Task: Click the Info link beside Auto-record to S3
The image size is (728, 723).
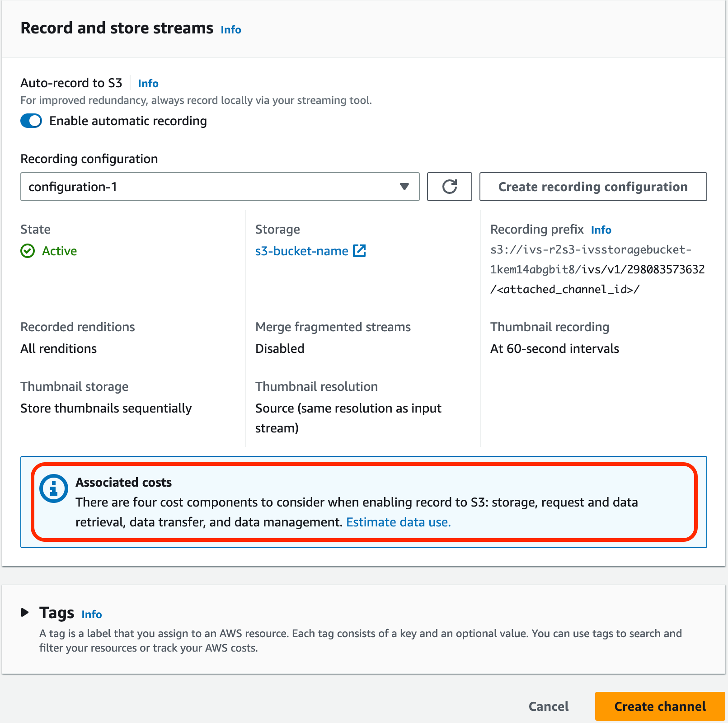Action: click(x=148, y=83)
